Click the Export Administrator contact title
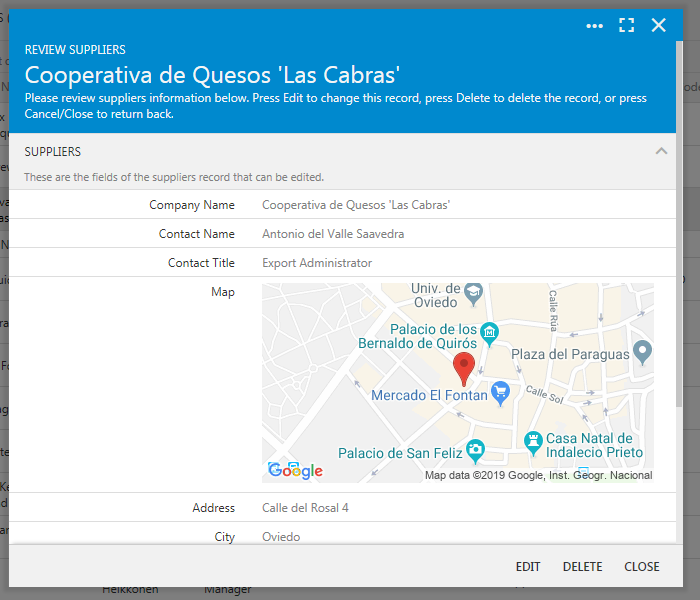Viewport: 700px width, 600px height. (317, 263)
